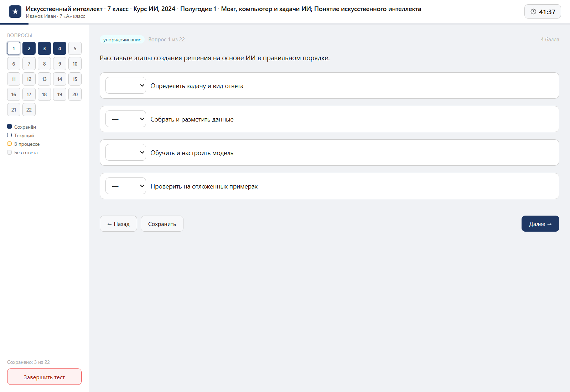Go to saved question 2
This screenshot has height=392, width=570.
pyautogui.click(x=29, y=48)
